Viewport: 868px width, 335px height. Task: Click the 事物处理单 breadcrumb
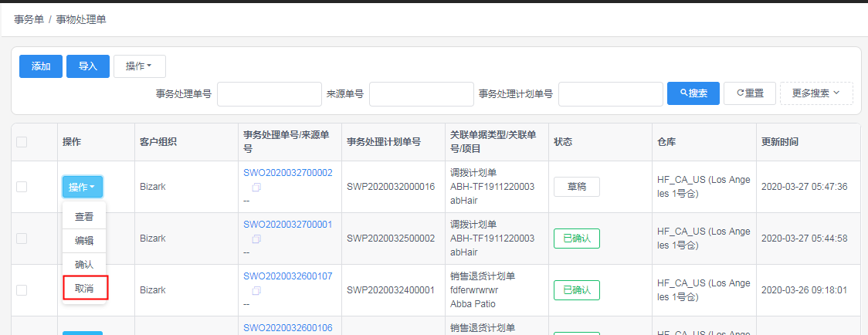click(x=81, y=20)
